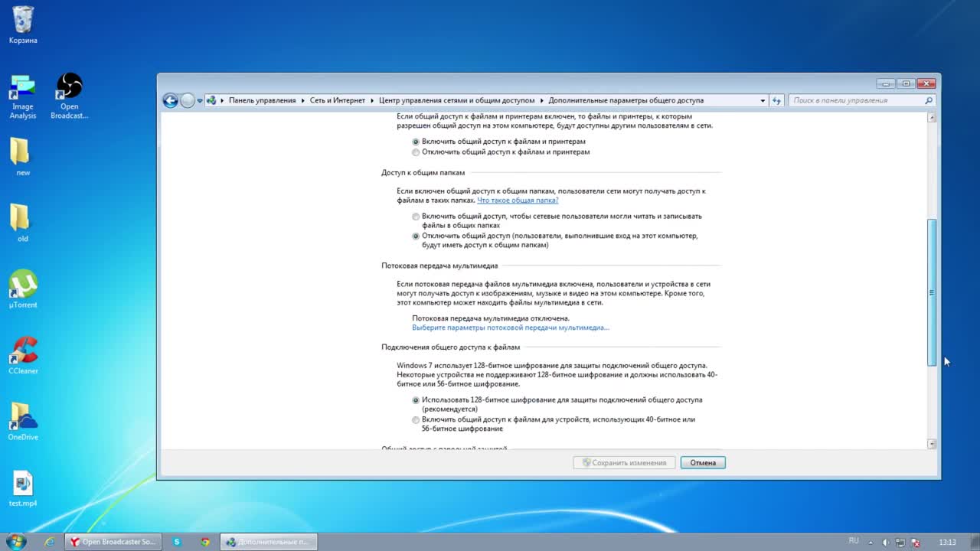980x551 pixels.
Task: Select the test.mp4 file on desktop
Action: (23, 488)
